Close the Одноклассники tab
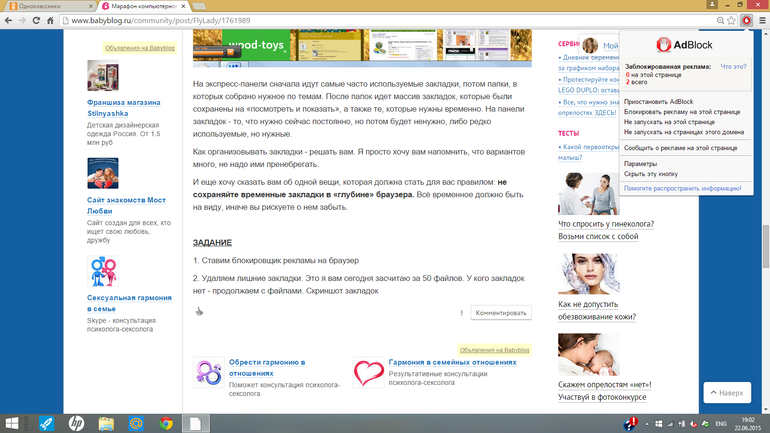This screenshot has width=770, height=433. pos(91,6)
